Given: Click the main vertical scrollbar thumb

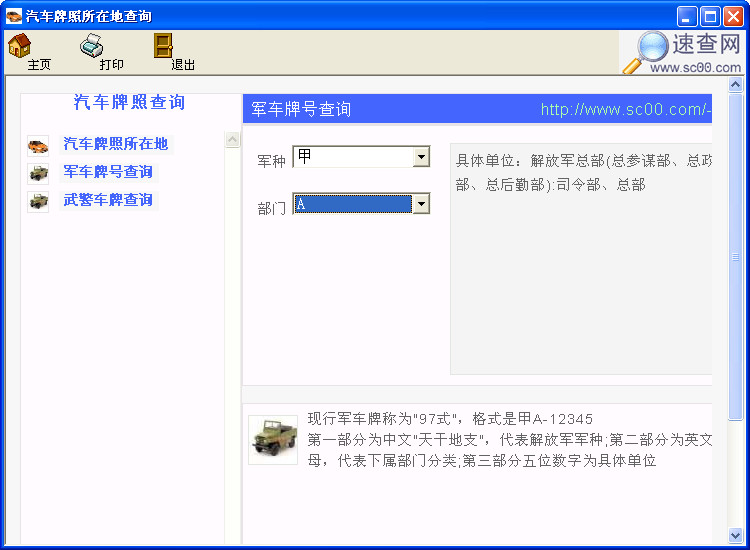Looking at the screenshot, I should 735,257.
